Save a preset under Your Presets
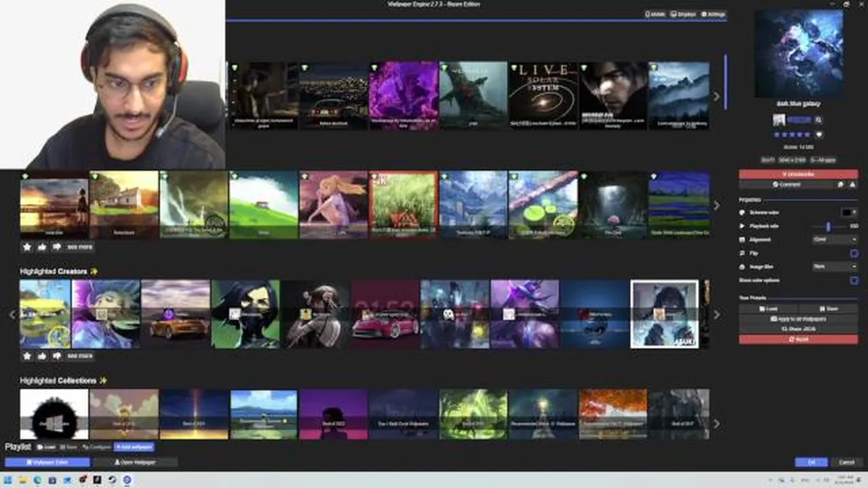This screenshot has height=488, width=868. 829,308
